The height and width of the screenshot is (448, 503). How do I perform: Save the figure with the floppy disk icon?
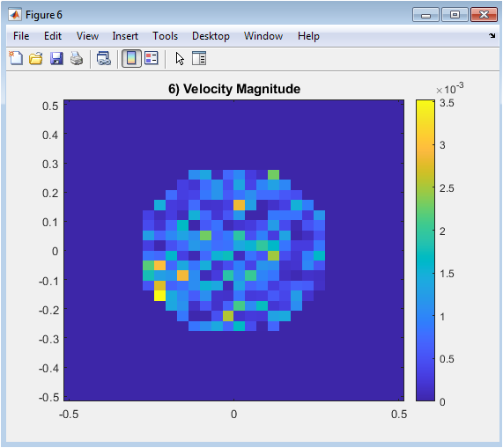click(x=56, y=59)
